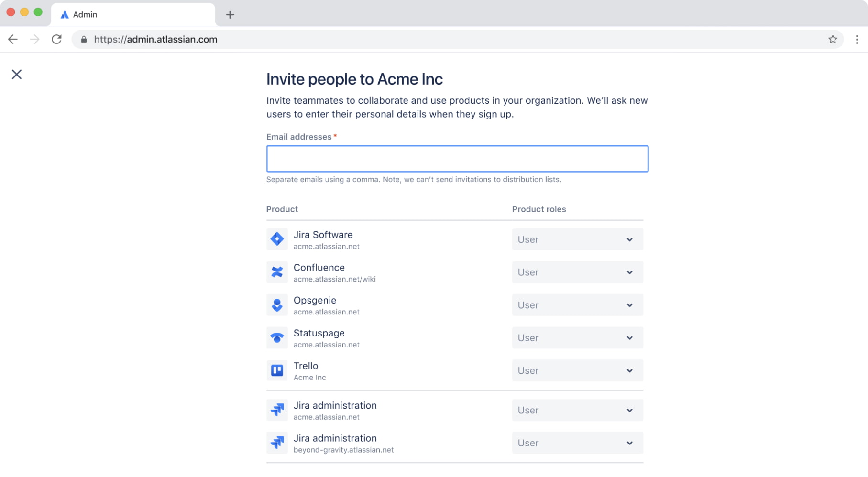
Task: Click the Confluence product icon
Action: tap(277, 272)
